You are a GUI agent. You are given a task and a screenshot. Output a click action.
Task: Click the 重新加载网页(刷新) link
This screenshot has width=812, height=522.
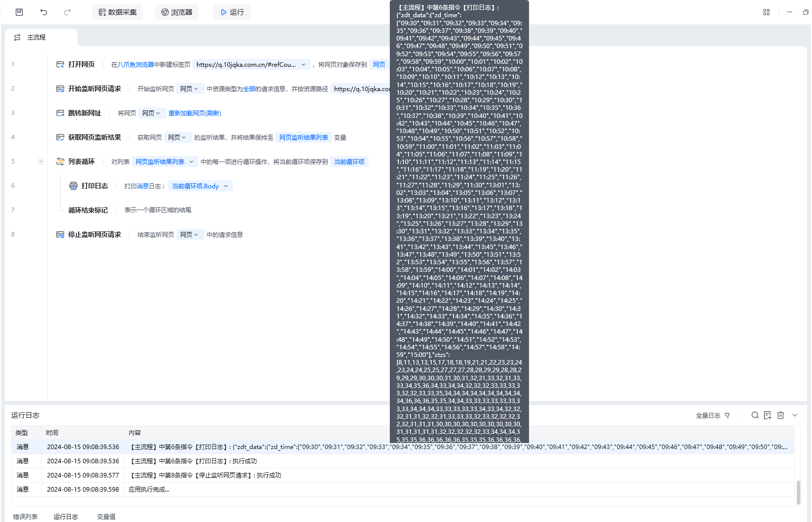(195, 113)
